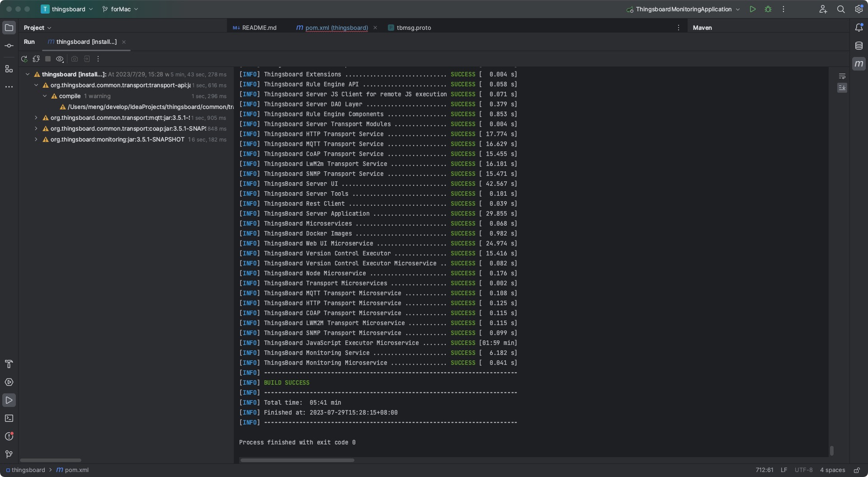
Task: Open main toolbar more actions menu
Action: click(x=783, y=9)
